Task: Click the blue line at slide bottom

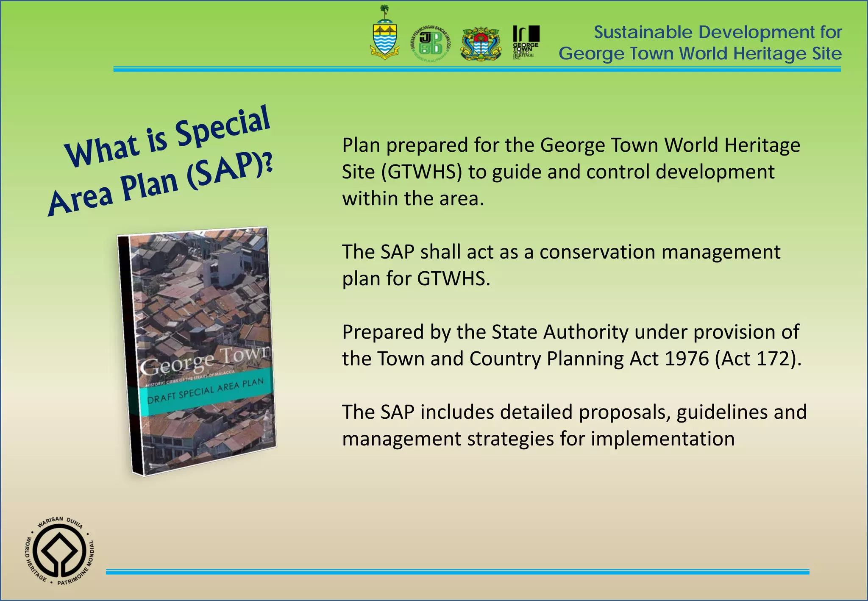Action: coord(458,572)
